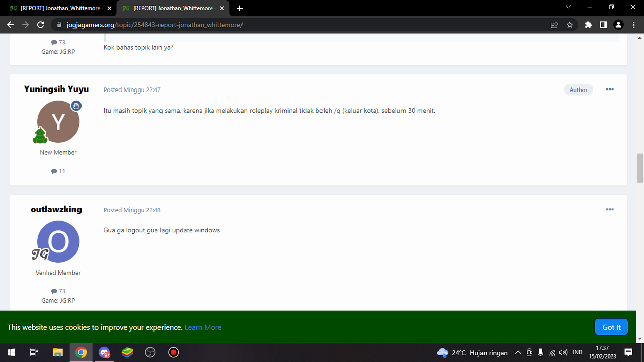Open a new browser tab

click(x=240, y=8)
